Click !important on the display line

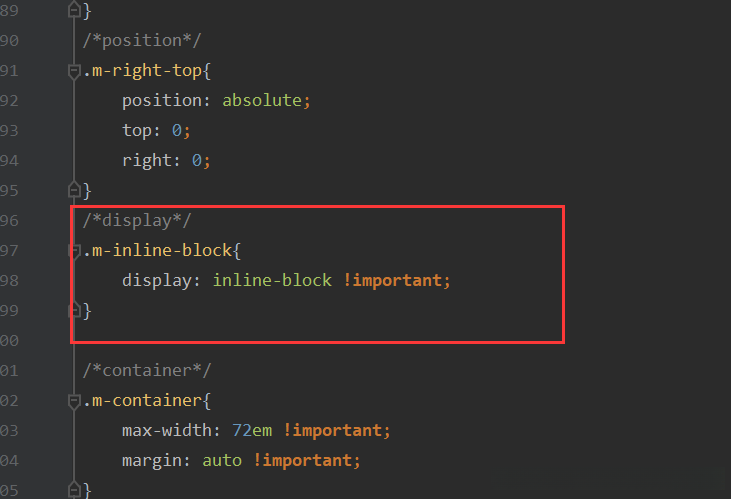click(396, 280)
